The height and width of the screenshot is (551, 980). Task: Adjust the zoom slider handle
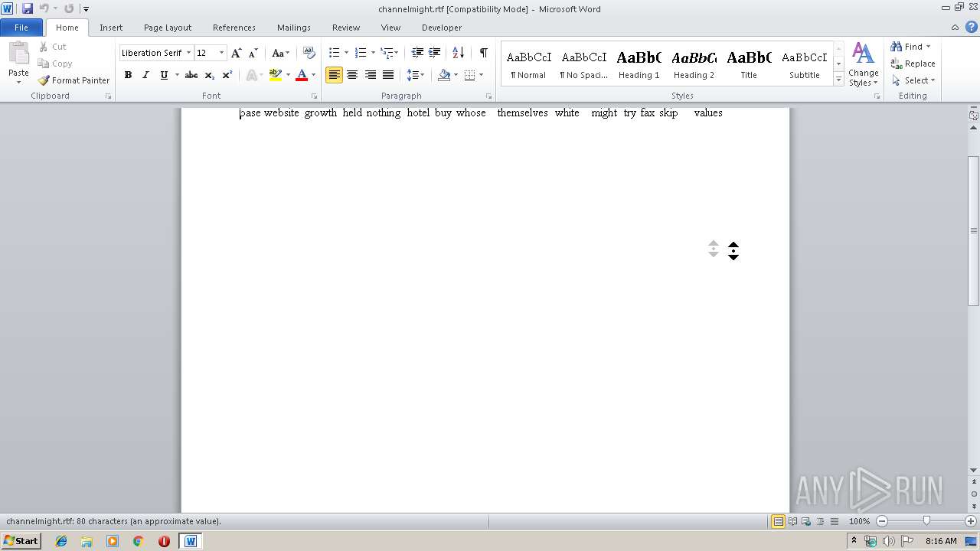coord(926,521)
